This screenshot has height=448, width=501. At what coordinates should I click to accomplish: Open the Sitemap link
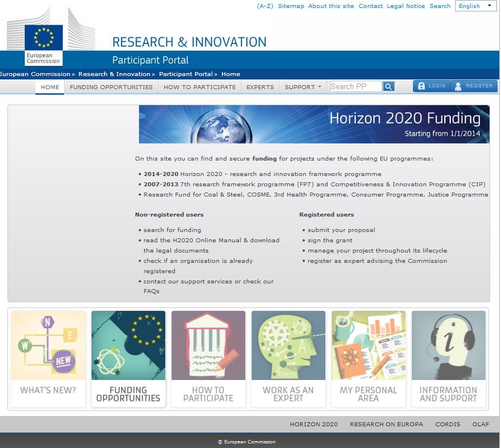pos(291,6)
